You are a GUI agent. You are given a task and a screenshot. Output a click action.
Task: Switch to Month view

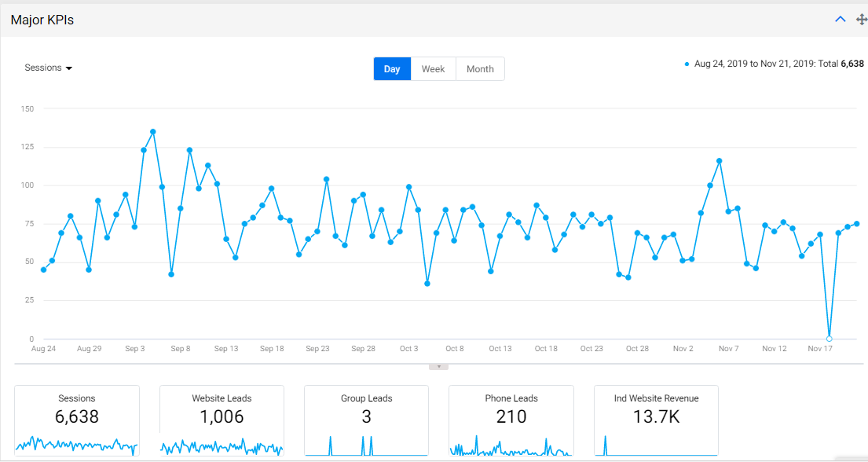point(480,68)
